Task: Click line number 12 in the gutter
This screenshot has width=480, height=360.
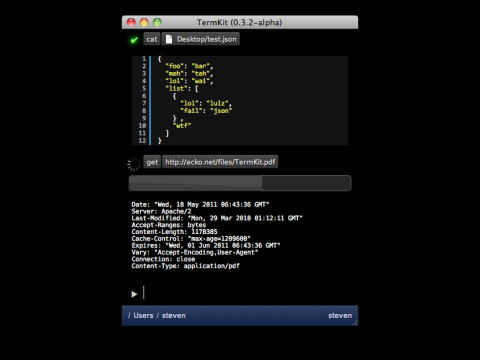Action: (x=142, y=140)
